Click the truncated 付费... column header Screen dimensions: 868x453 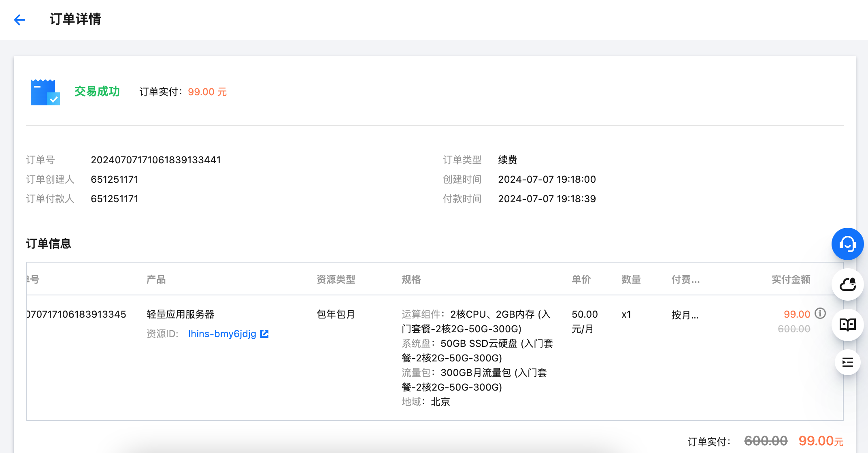tap(685, 279)
